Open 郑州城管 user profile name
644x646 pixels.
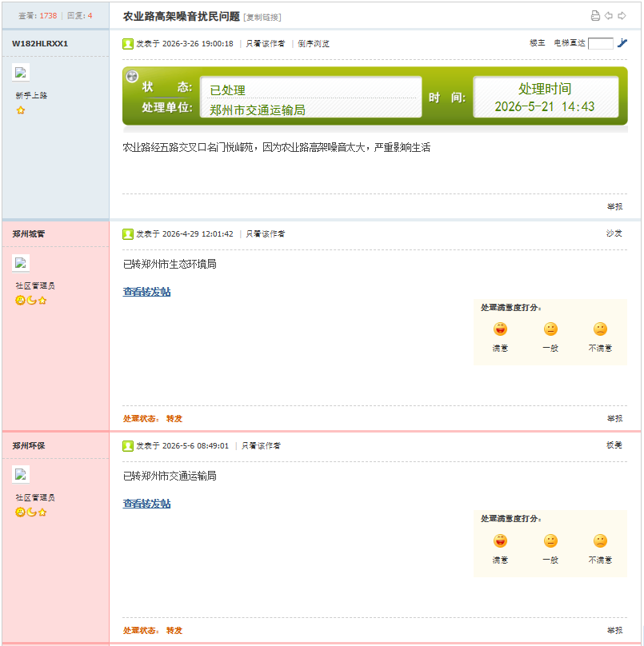coord(29,234)
